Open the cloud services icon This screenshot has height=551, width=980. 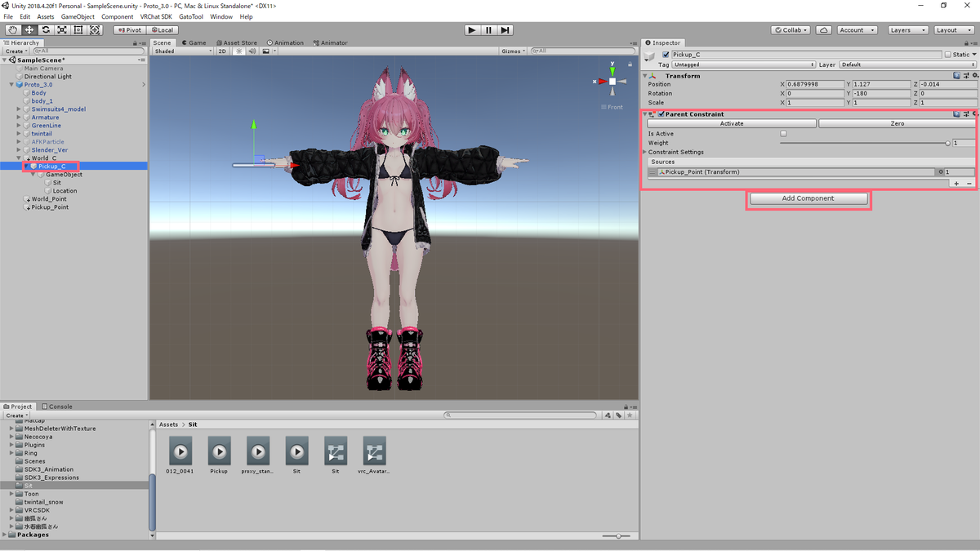[x=824, y=30]
